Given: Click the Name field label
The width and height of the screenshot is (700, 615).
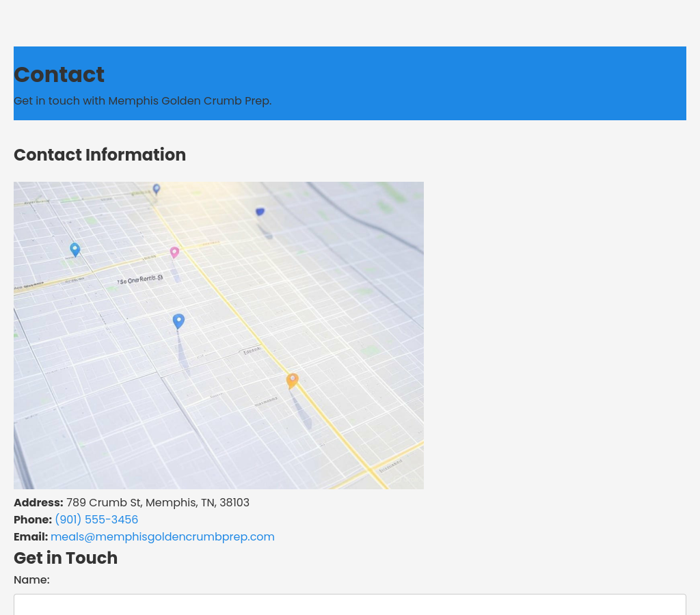Looking at the screenshot, I should (x=31, y=580).
